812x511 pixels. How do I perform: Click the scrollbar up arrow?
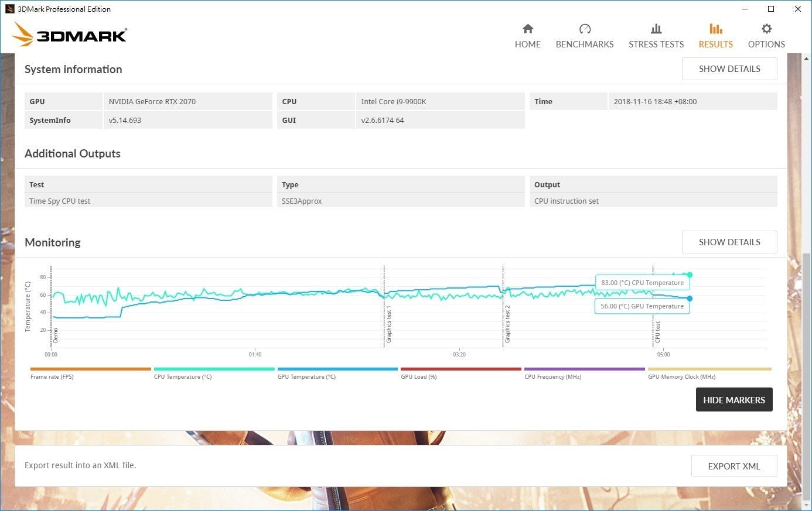(807, 59)
